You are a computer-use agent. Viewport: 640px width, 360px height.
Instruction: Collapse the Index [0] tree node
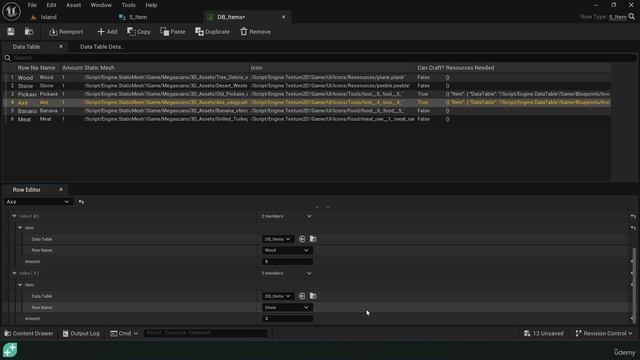(x=14, y=216)
